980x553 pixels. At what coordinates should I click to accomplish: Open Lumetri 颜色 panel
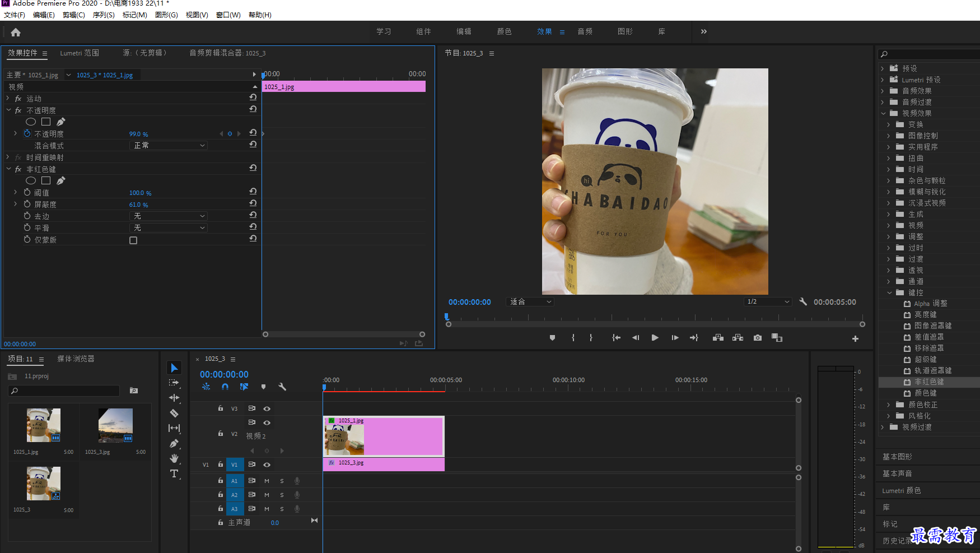902,490
